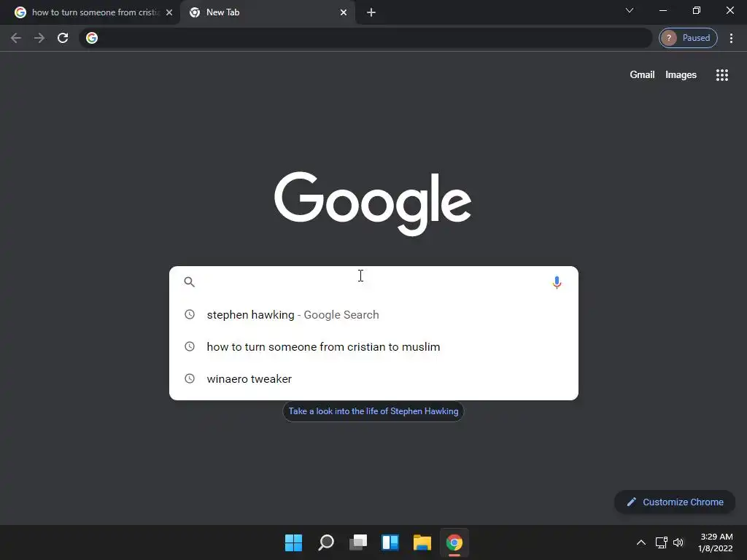This screenshot has height=560, width=747.
Task: Open Gmail link
Action: (x=642, y=75)
